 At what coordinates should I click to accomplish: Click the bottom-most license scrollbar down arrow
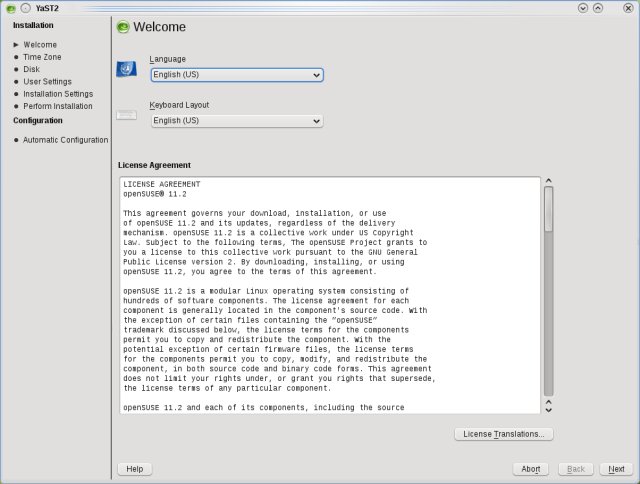549,410
